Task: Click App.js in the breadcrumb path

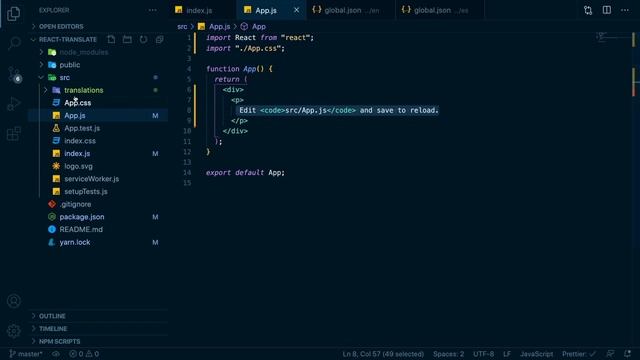Action: (214, 27)
